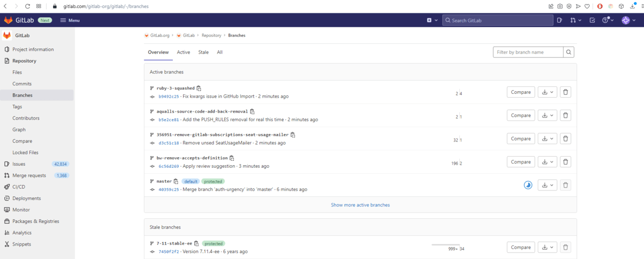The image size is (644, 259).
Task: Open Tags in sidebar
Action: 17,107
